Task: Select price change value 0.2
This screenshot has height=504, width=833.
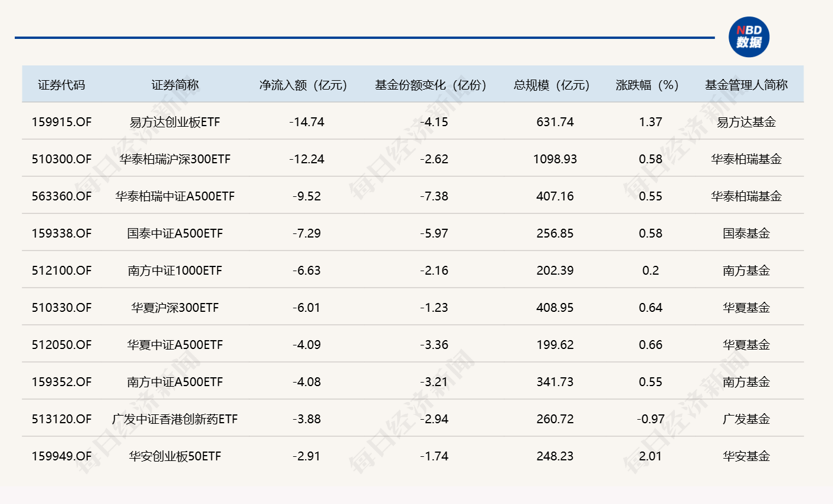Action: 651,271
